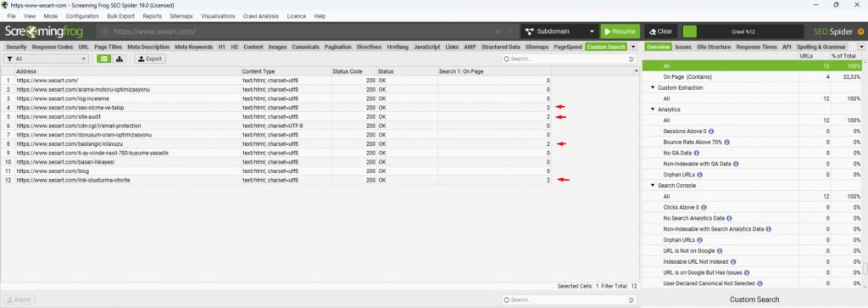868x308 pixels.
Task: Click the Crawl %12 progress bar
Action: tap(743, 31)
